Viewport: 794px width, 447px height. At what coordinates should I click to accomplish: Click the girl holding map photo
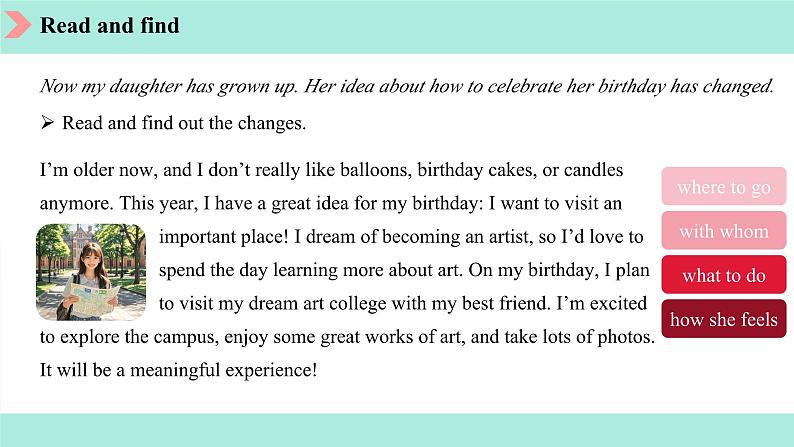(91, 272)
